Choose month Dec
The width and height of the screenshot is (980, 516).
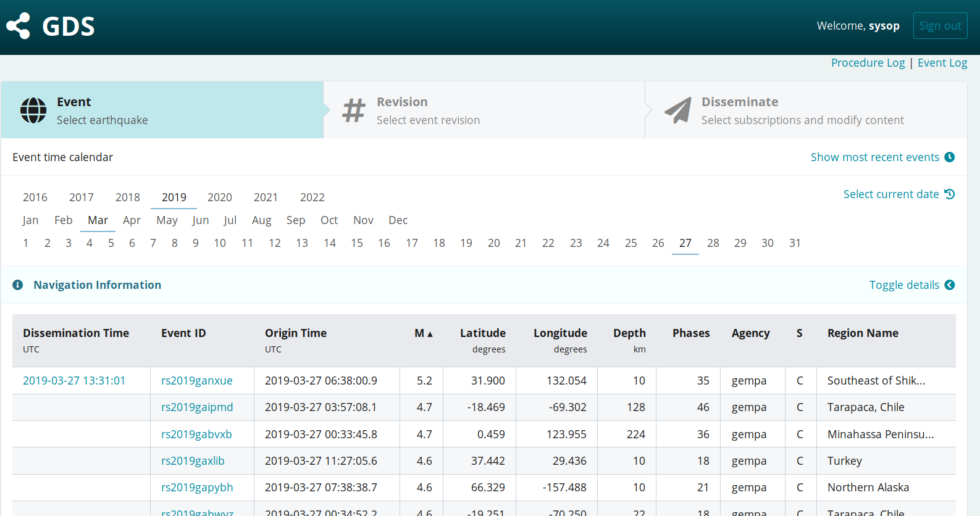[398, 220]
